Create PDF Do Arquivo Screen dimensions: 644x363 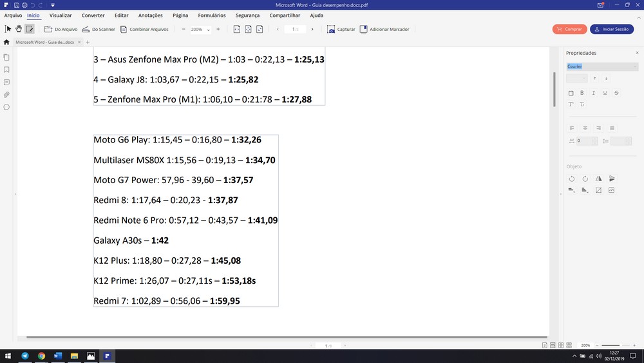[x=61, y=29]
